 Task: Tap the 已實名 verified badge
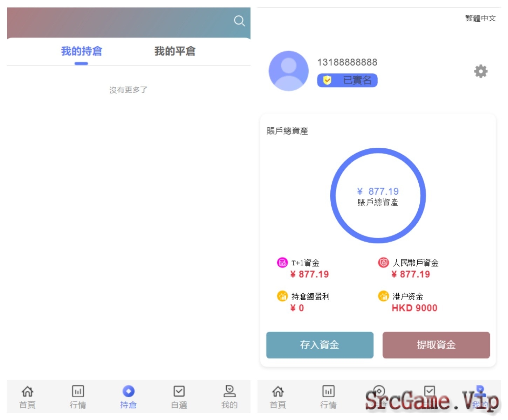click(x=347, y=80)
